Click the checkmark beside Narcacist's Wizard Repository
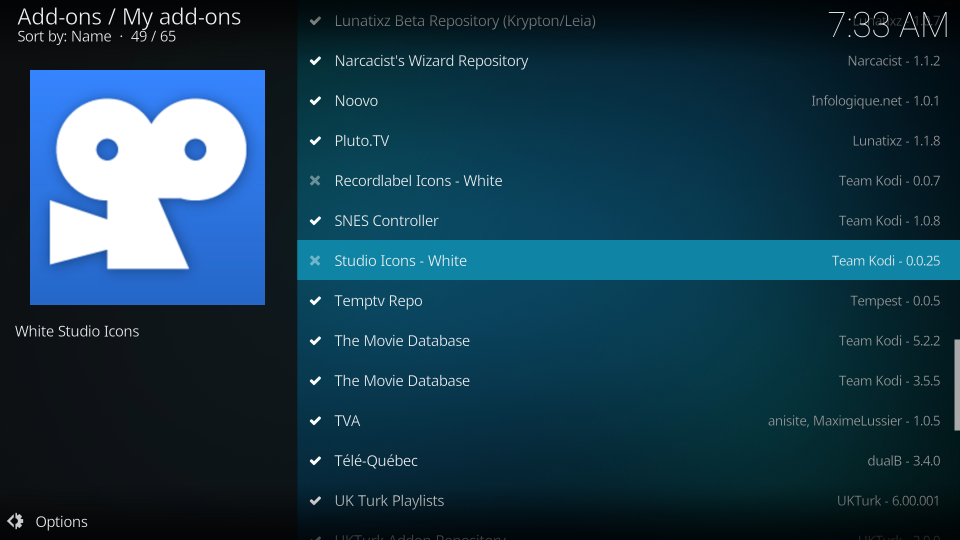 click(x=315, y=61)
